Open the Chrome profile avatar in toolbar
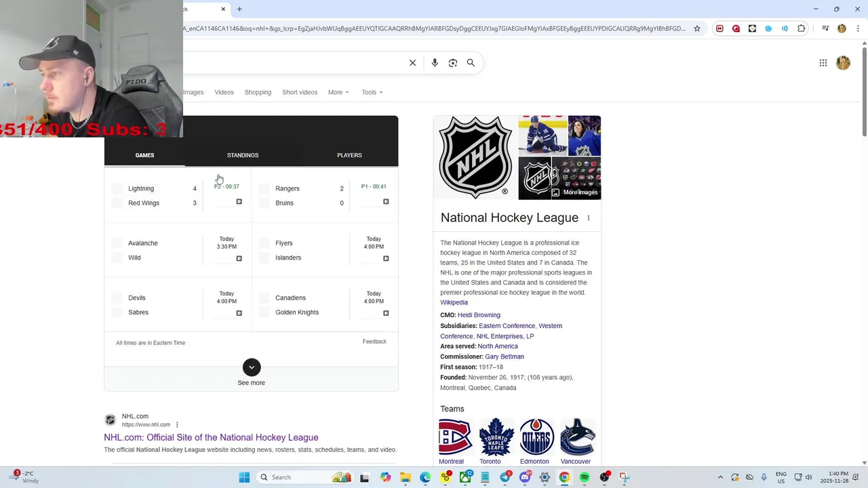Viewport: 868px width, 488px height. click(x=842, y=28)
